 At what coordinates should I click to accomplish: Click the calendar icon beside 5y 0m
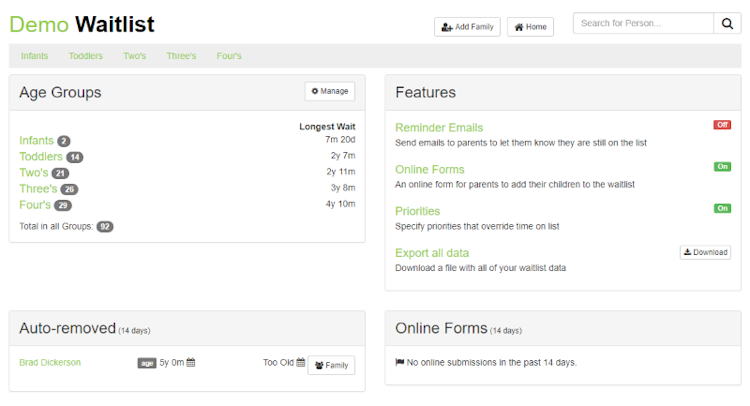(191, 363)
